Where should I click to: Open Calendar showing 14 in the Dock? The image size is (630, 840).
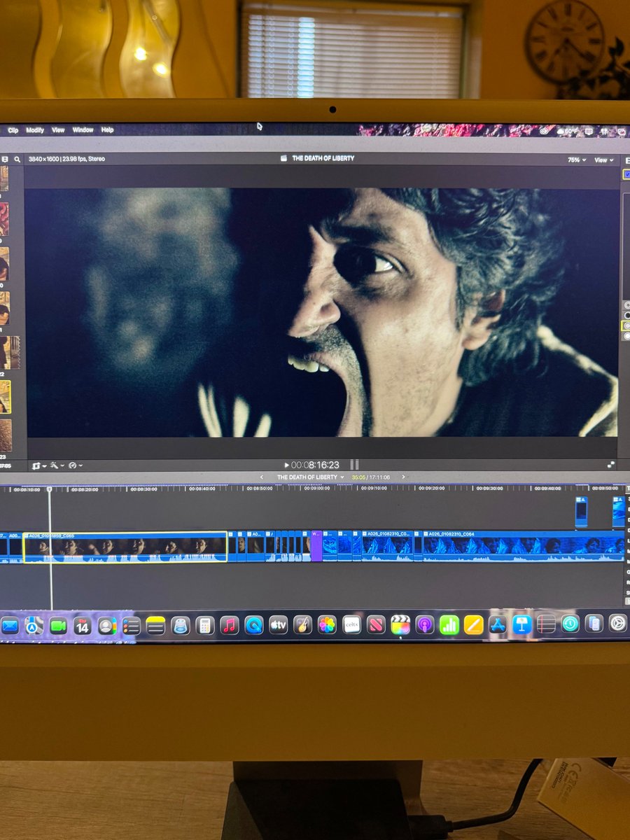pos(83,625)
